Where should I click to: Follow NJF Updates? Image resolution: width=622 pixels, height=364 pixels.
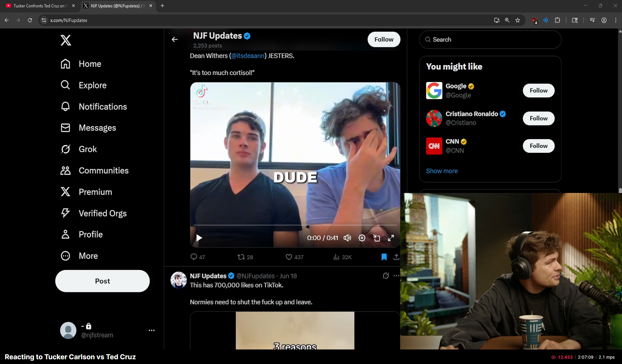pos(384,39)
